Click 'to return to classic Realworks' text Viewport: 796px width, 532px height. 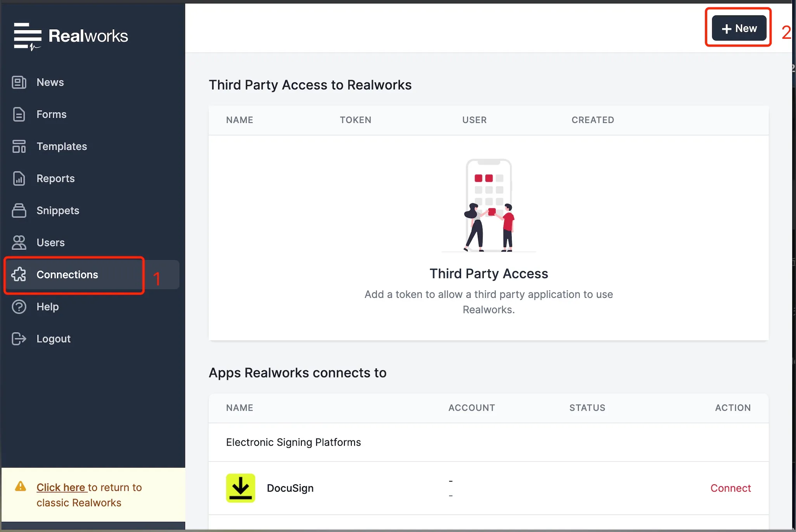[89, 495]
